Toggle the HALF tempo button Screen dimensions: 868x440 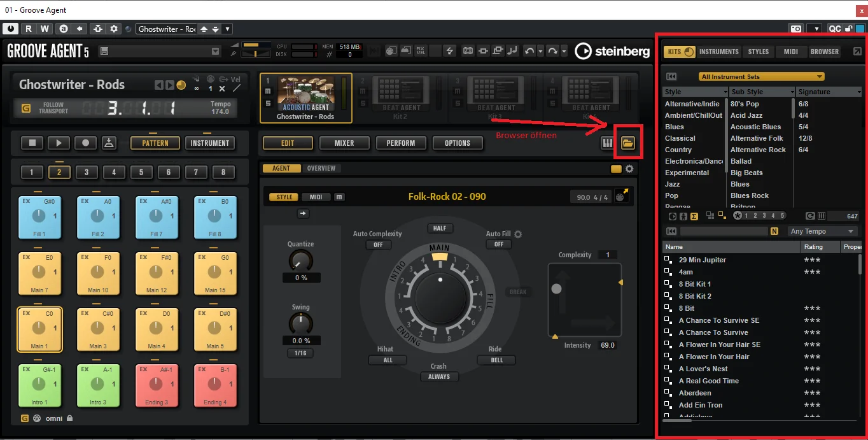(439, 228)
